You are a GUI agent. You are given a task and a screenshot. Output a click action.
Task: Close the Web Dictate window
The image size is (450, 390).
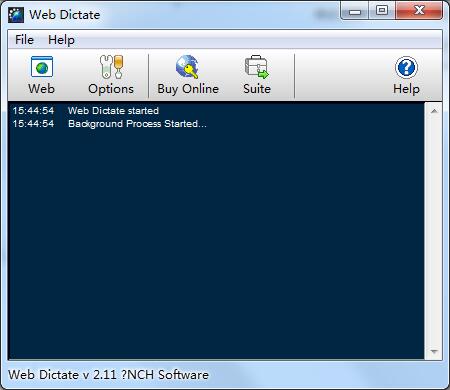click(x=419, y=11)
